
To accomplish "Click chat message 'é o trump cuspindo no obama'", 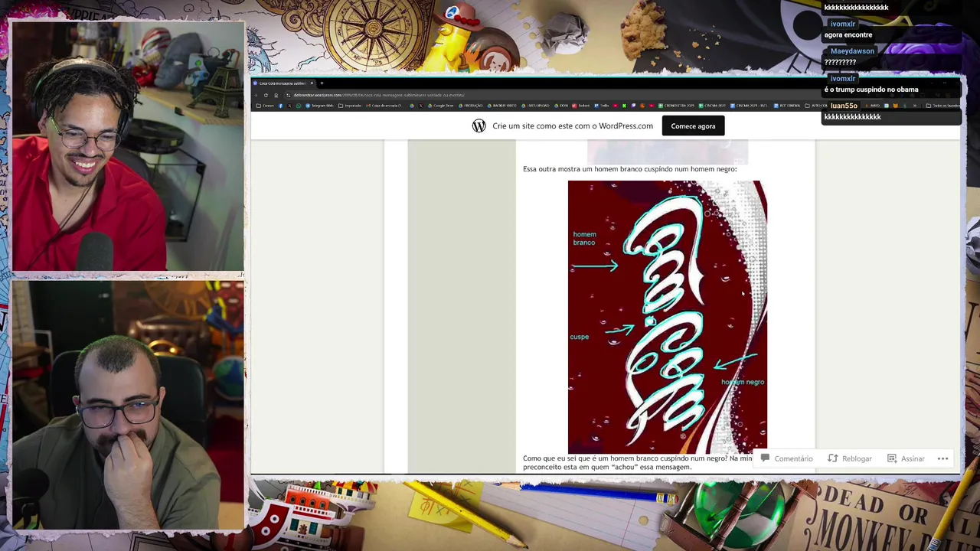I will coord(871,90).
